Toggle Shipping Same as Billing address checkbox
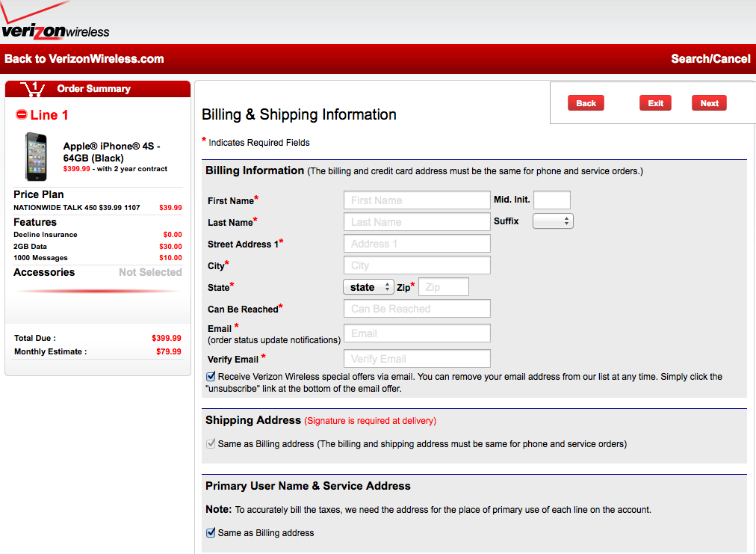This screenshot has width=756, height=554. point(211,443)
